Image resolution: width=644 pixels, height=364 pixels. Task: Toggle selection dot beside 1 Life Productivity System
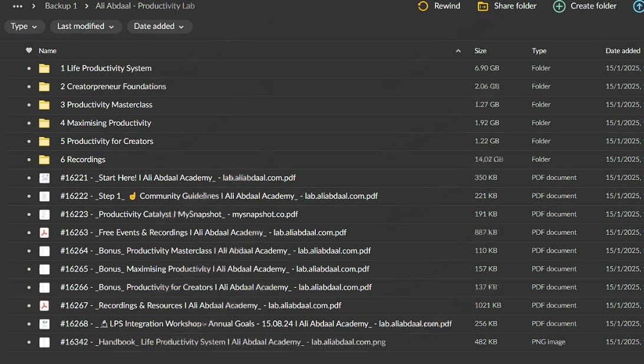[x=29, y=68]
